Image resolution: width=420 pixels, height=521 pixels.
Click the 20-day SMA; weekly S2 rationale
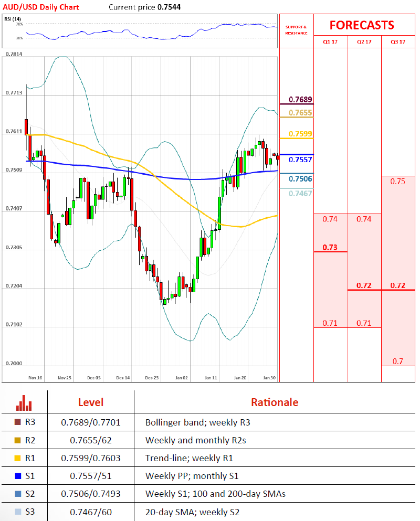[192, 512]
